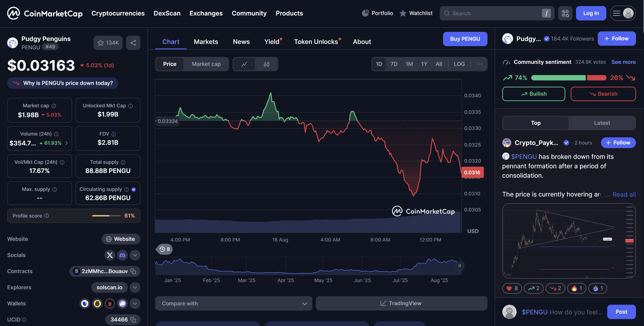Click the Search input field

[x=497, y=13]
